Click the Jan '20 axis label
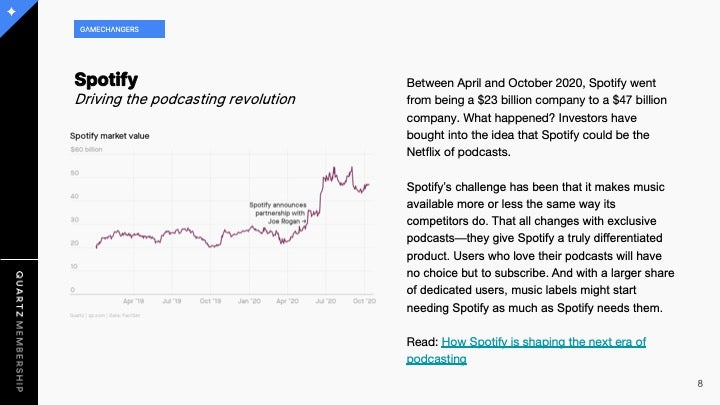 [x=249, y=301]
